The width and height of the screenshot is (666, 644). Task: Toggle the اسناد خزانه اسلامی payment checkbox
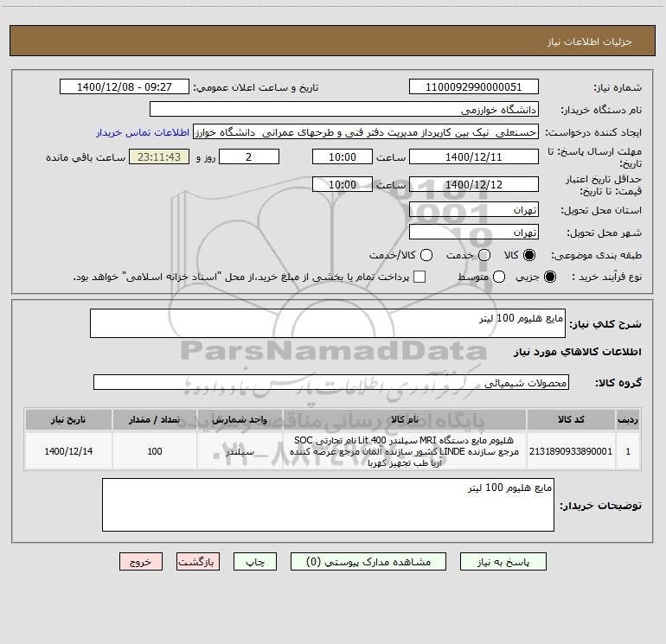point(419,277)
